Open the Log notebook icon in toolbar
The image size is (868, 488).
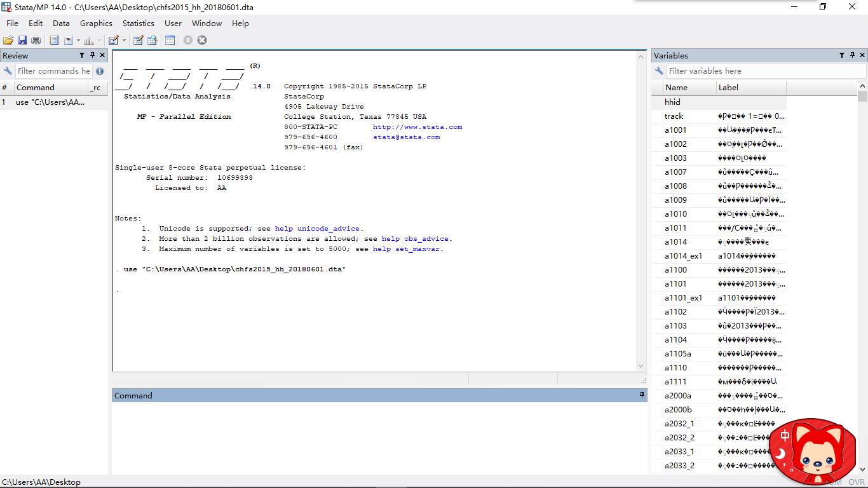coord(54,40)
